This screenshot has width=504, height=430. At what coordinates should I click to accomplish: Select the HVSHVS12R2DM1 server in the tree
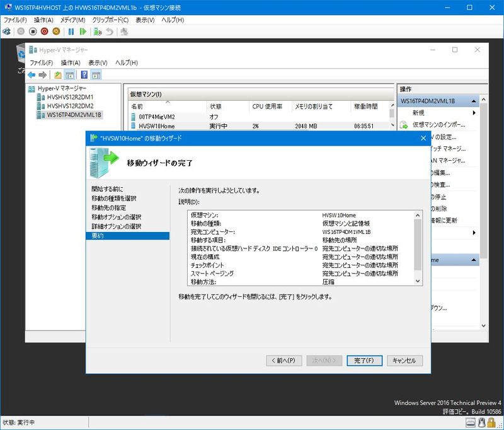click(70, 97)
